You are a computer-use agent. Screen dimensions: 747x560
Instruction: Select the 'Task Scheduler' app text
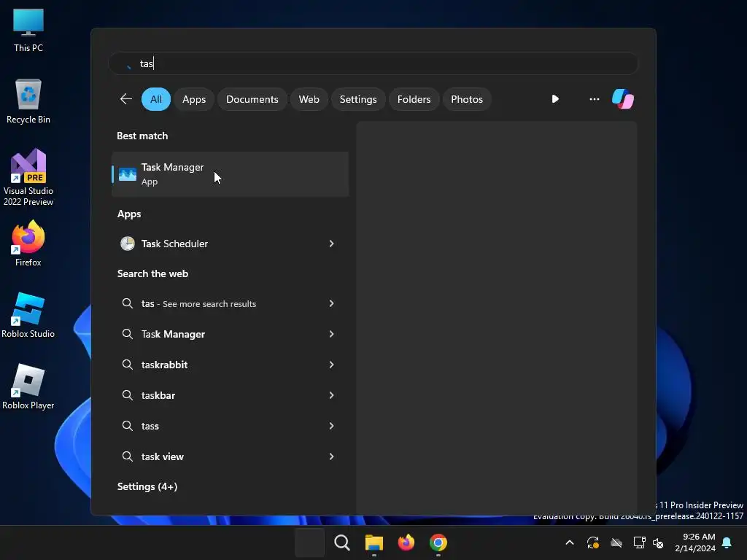pos(174,244)
